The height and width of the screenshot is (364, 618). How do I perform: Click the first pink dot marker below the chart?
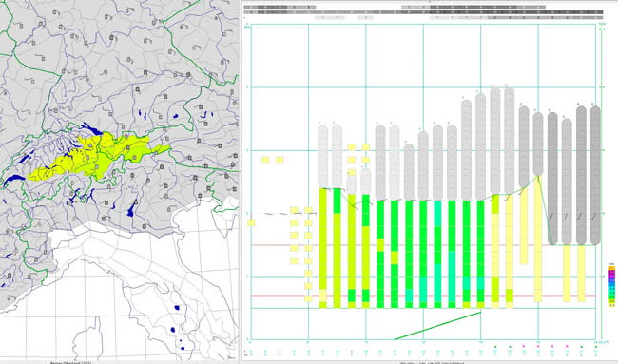point(524,346)
